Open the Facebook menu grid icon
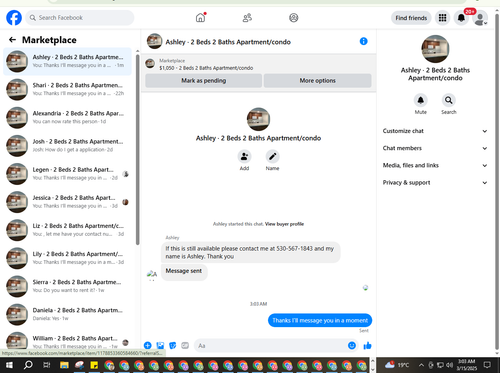This screenshot has height=373, width=500. [x=442, y=18]
